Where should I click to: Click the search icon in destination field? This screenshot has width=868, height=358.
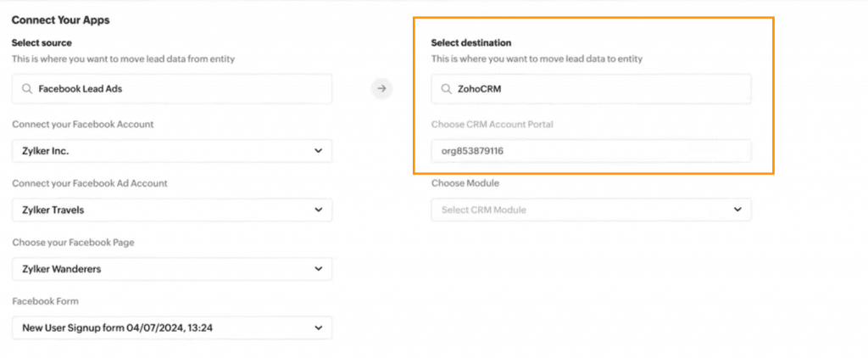tap(446, 89)
